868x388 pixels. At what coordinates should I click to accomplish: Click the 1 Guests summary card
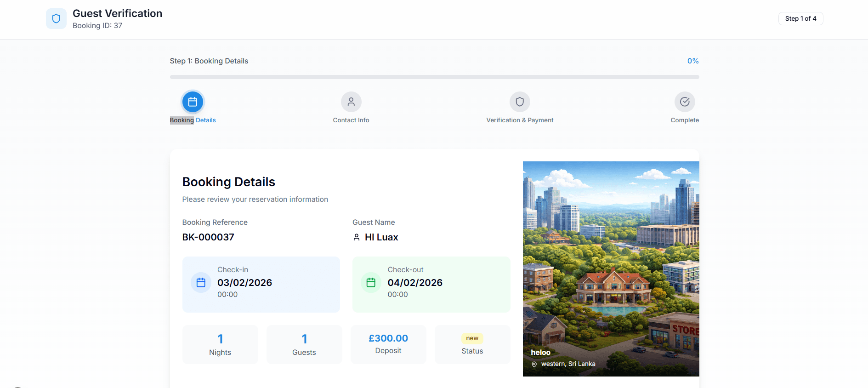[304, 344]
